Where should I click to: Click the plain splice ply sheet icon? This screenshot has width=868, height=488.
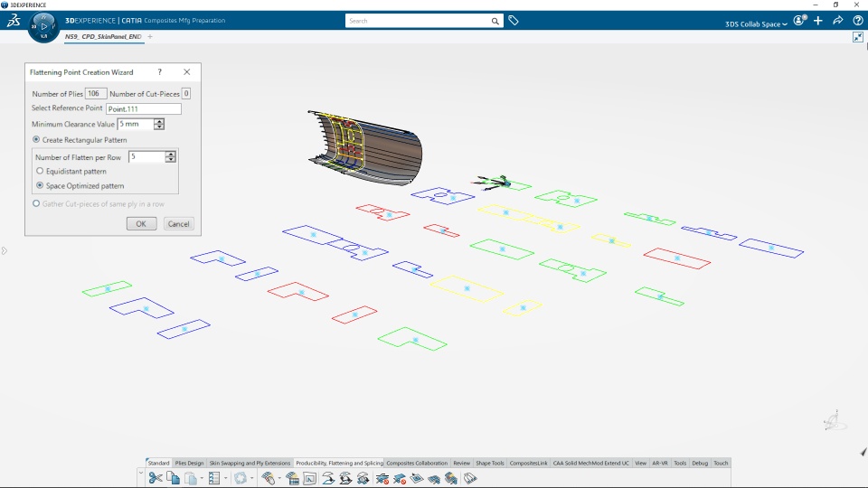[x=417, y=478]
